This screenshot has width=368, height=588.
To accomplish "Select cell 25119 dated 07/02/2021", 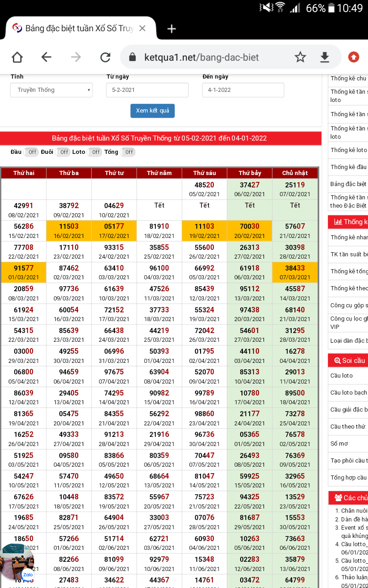I will coord(295,189).
